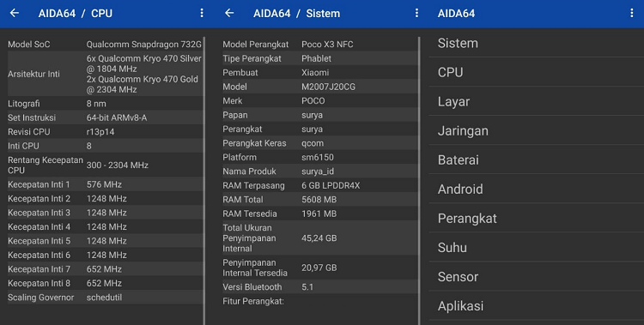644x325 pixels.
Task: Select the RAM Total 5608 MB row
Action: pyautogui.click(x=320, y=200)
